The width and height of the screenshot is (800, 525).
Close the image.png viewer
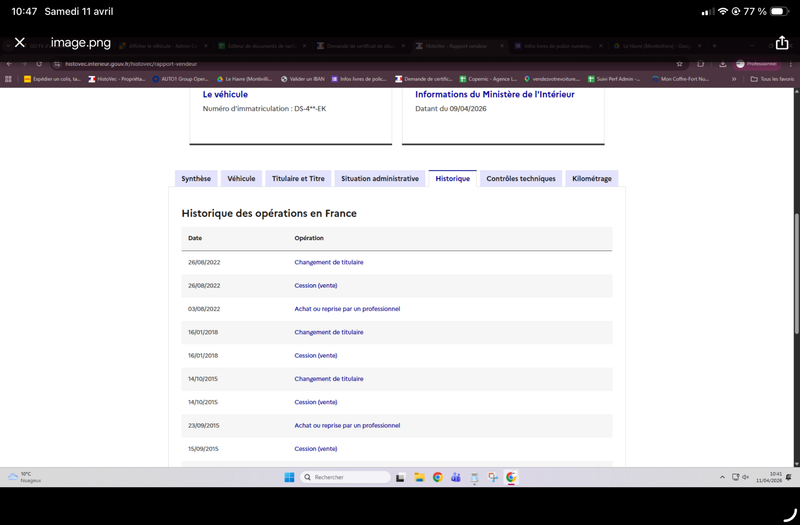pyautogui.click(x=20, y=42)
